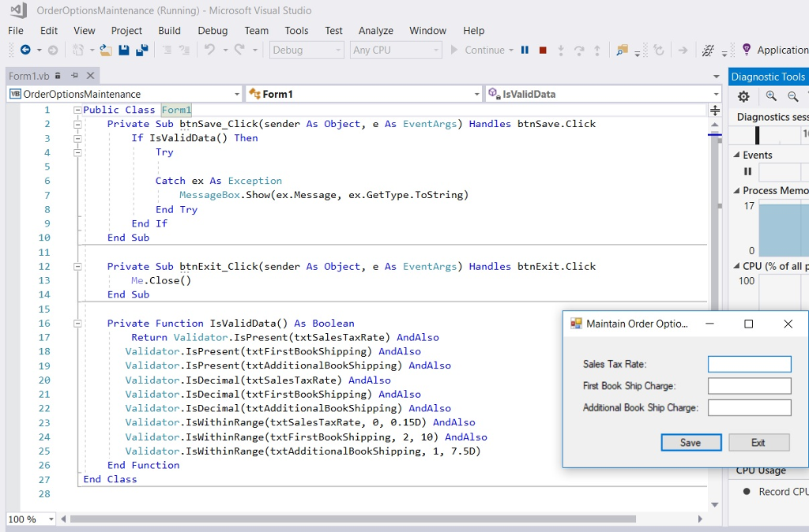Click the red Stop Debugging icon
Viewport: 809px width, 532px height.
(542, 50)
